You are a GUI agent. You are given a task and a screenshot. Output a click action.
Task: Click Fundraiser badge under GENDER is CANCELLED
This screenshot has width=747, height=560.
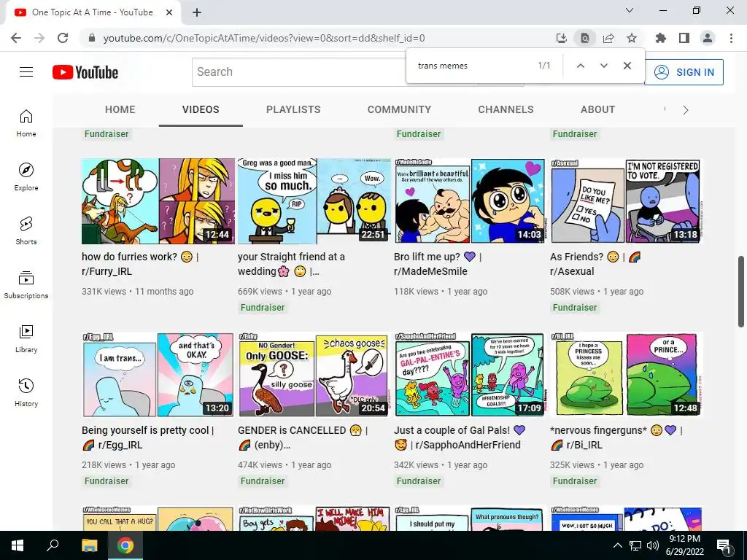pyautogui.click(x=263, y=481)
